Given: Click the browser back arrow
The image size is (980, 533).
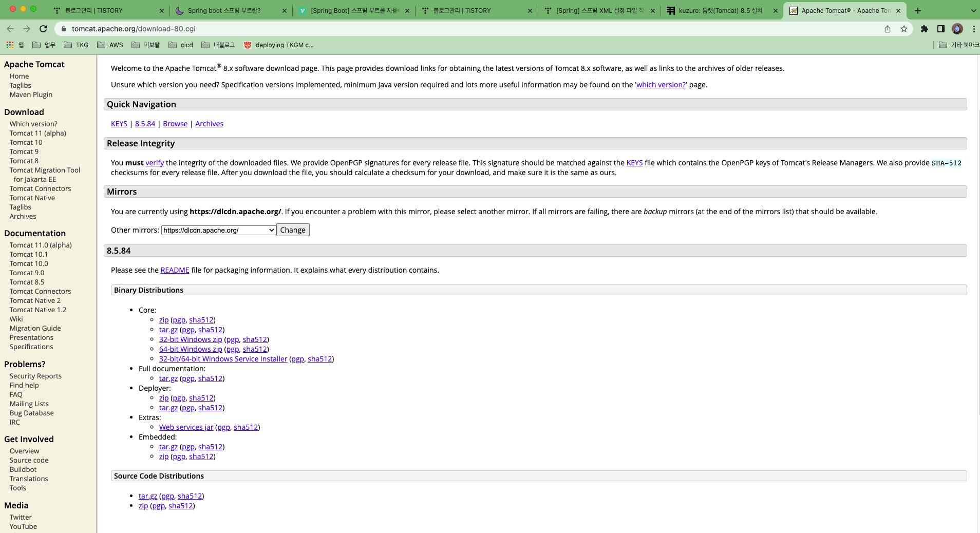Looking at the screenshot, I should click(10, 29).
